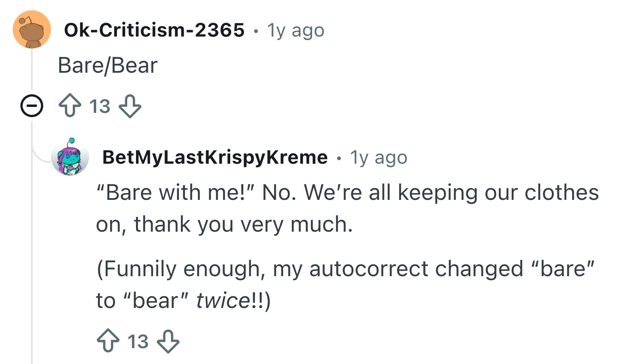This screenshot has width=625, height=364.
Task: Click the vote count on the reply
Action: [138, 341]
